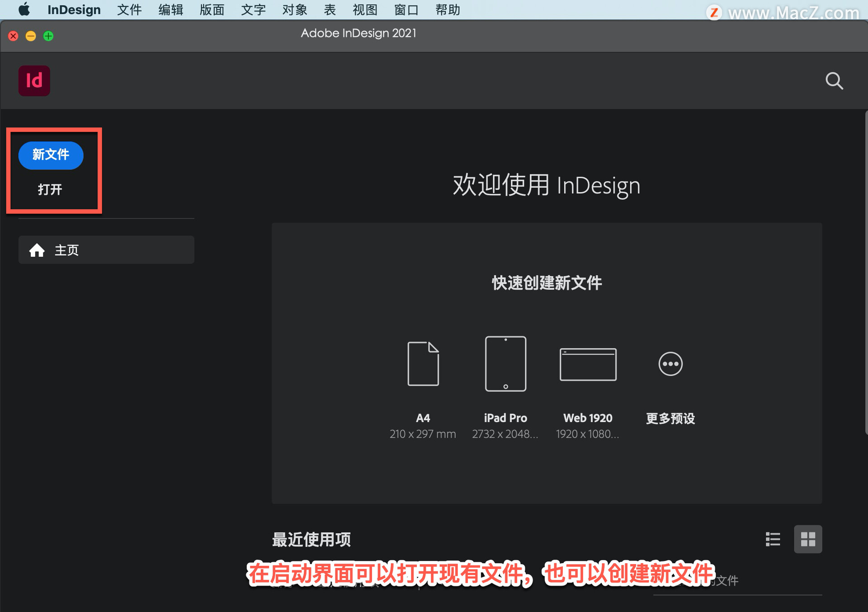Choose the iPad Pro preset icon

tap(505, 364)
